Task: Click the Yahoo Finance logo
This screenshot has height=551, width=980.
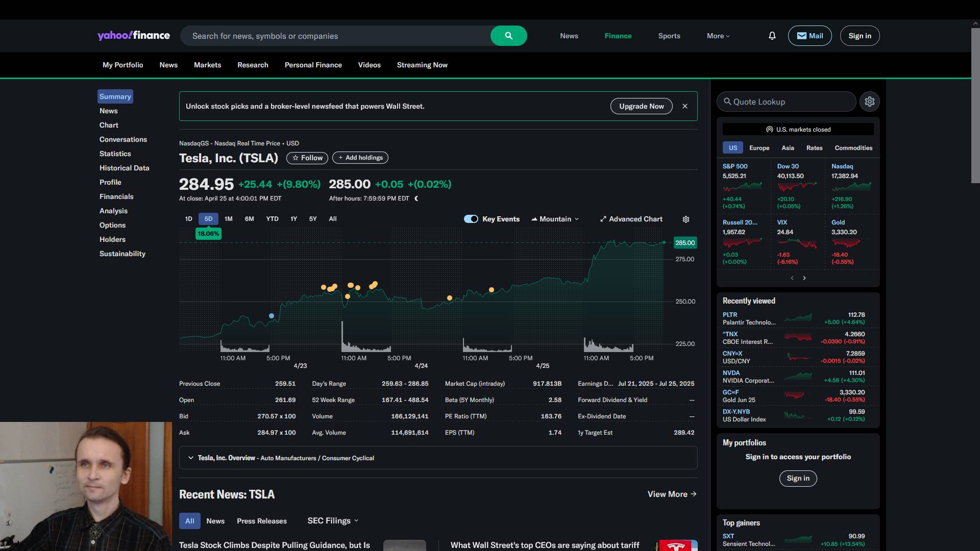Action: (134, 36)
